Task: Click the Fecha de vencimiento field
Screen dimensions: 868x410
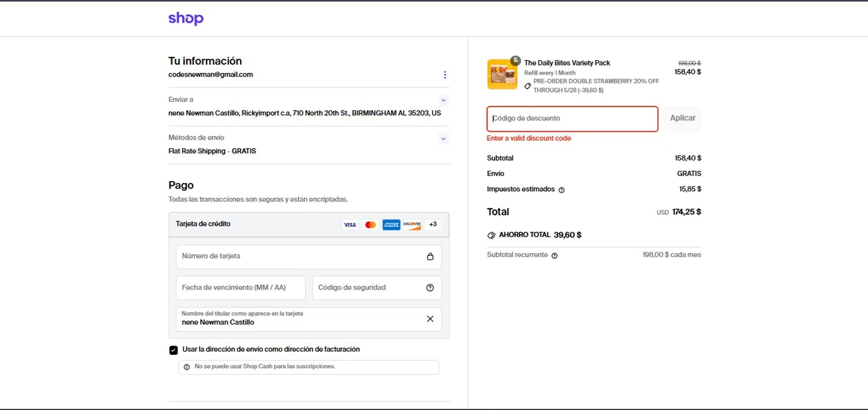Action: pyautogui.click(x=240, y=288)
